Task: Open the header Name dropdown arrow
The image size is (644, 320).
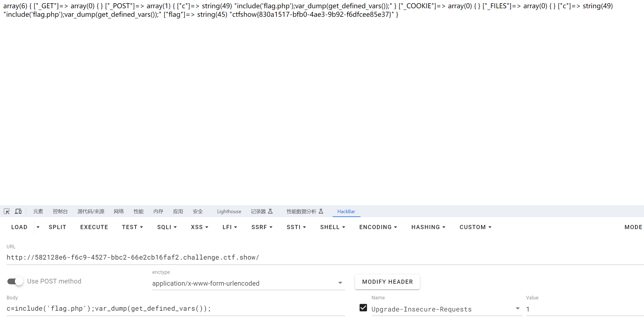Action: pyautogui.click(x=518, y=308)
